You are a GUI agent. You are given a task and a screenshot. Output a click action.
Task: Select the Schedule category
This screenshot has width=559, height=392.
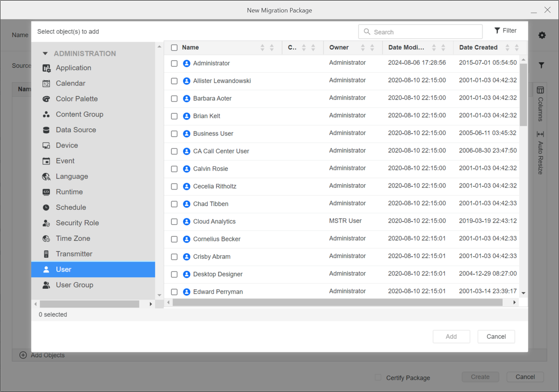click(71, 207)
